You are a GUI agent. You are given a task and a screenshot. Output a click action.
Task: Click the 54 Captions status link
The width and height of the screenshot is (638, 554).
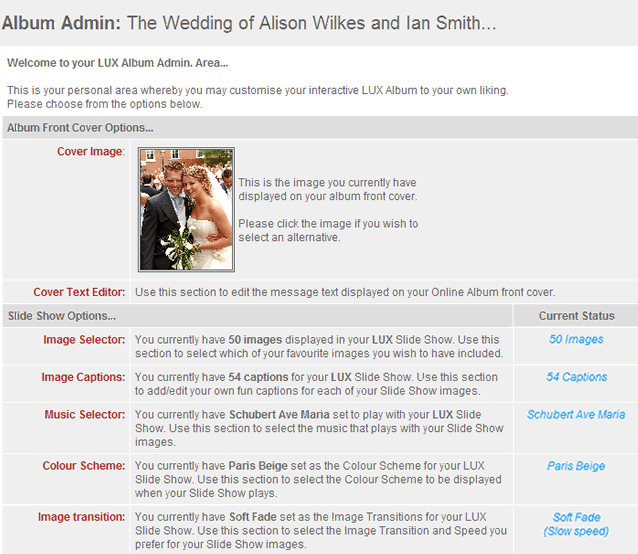(576, 377)
